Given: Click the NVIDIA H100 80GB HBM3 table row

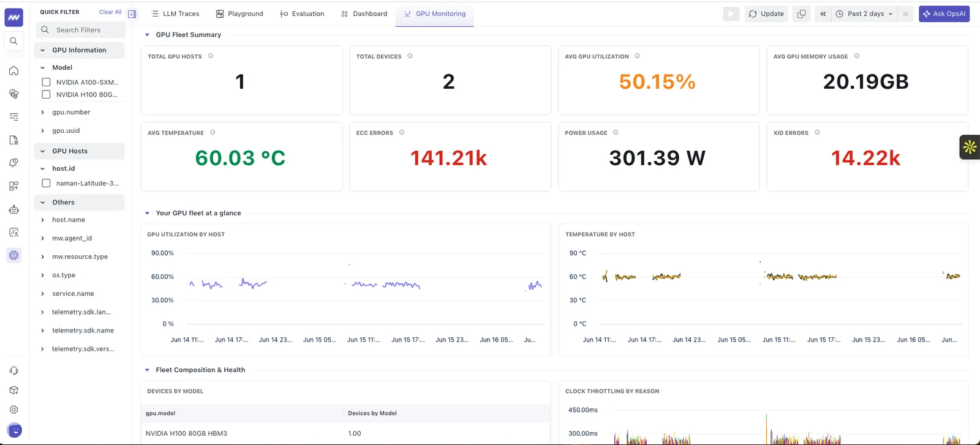Looking at the screenshot, I should [x=345, y=433].
